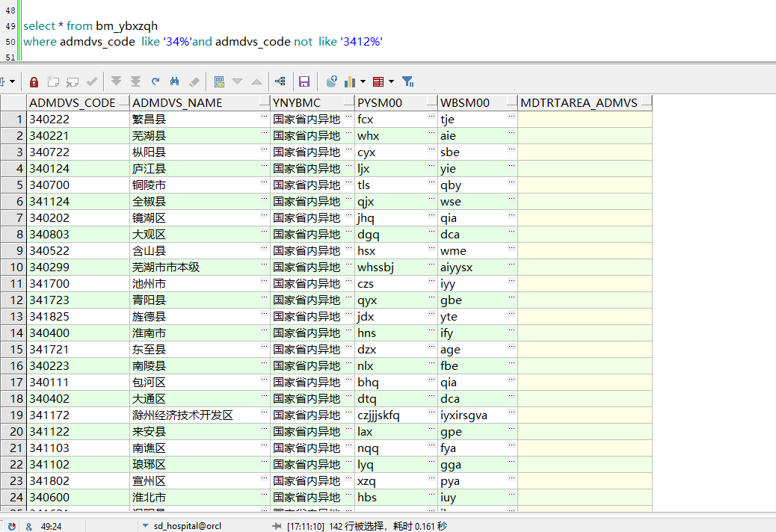776x532 pixels.
Task: Click the eraser clear record icon
Action: pyautogui.click(x=194, y=81)
